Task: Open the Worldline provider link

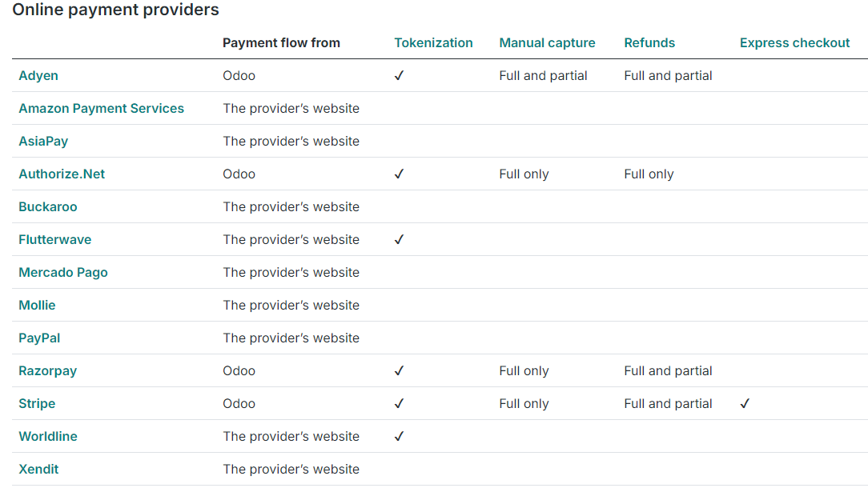Action: pyautogui.click(x=48, y=436)
